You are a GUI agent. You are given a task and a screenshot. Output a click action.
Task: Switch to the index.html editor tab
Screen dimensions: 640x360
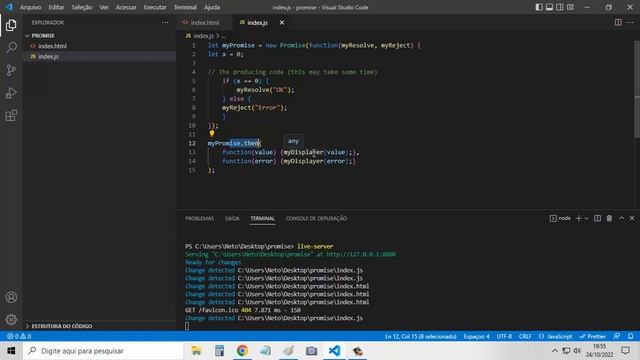coord(204,22)
